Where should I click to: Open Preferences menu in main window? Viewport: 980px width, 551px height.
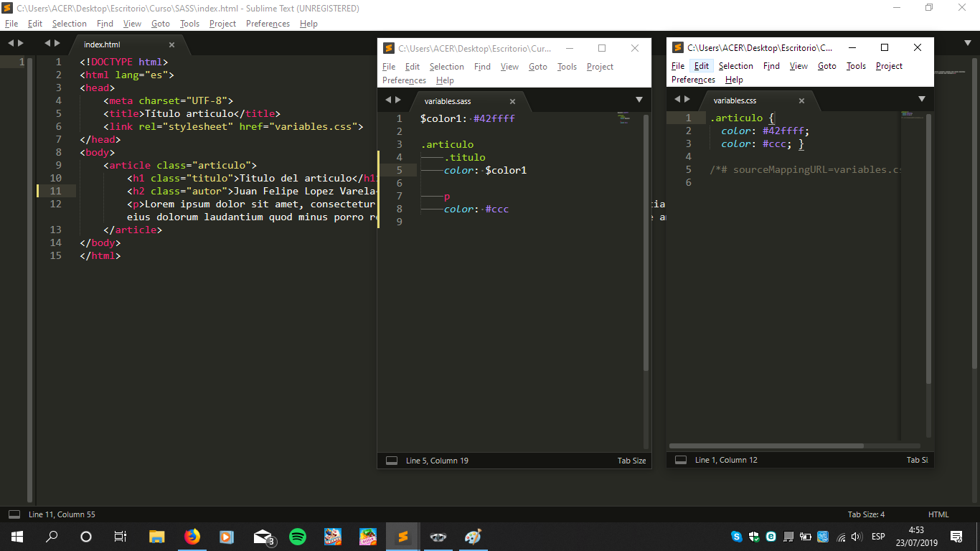pos(268,24)
